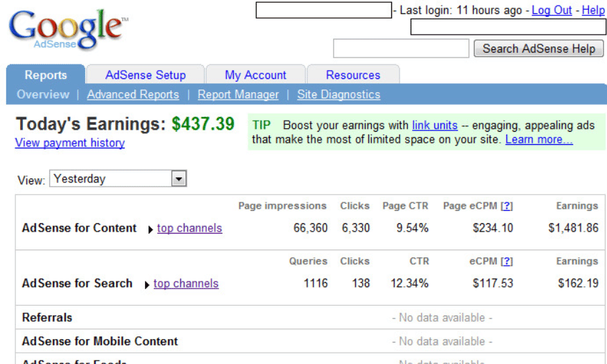Open View payment history link
This screenshot has width=607, height=364.
coord(70,143)
